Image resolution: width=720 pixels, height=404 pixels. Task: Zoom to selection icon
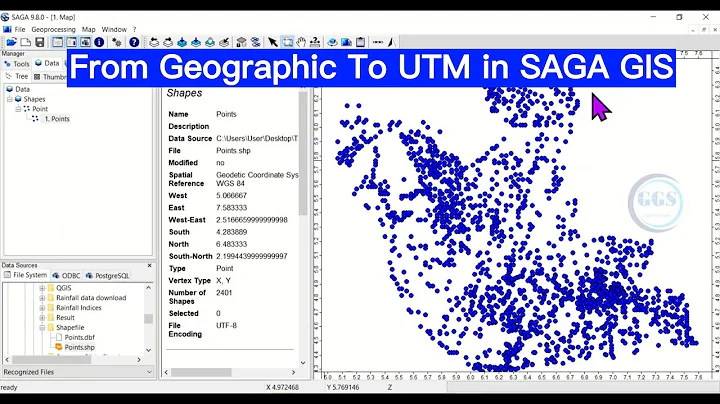pos(210,42)
